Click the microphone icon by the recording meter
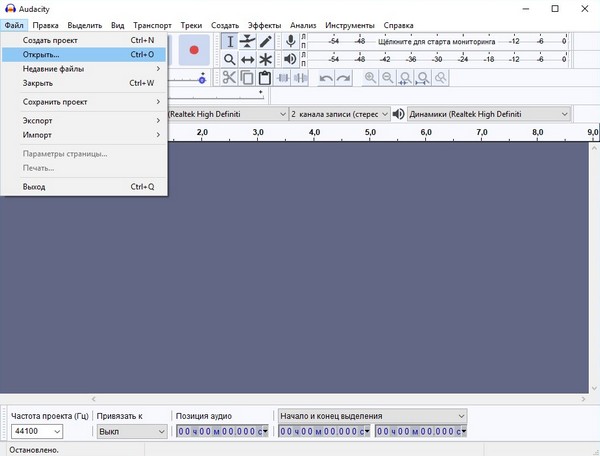 coord(291,41)
